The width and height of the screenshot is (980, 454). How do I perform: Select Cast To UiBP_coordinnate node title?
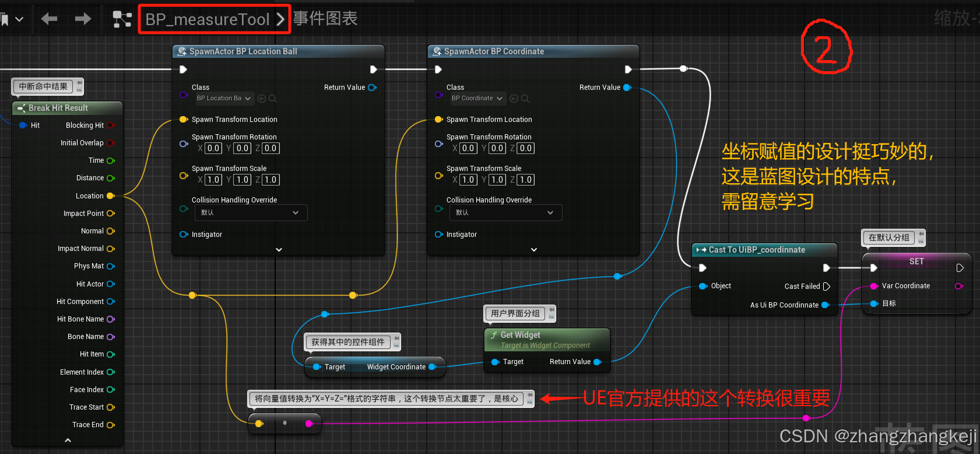pos(757,250)
